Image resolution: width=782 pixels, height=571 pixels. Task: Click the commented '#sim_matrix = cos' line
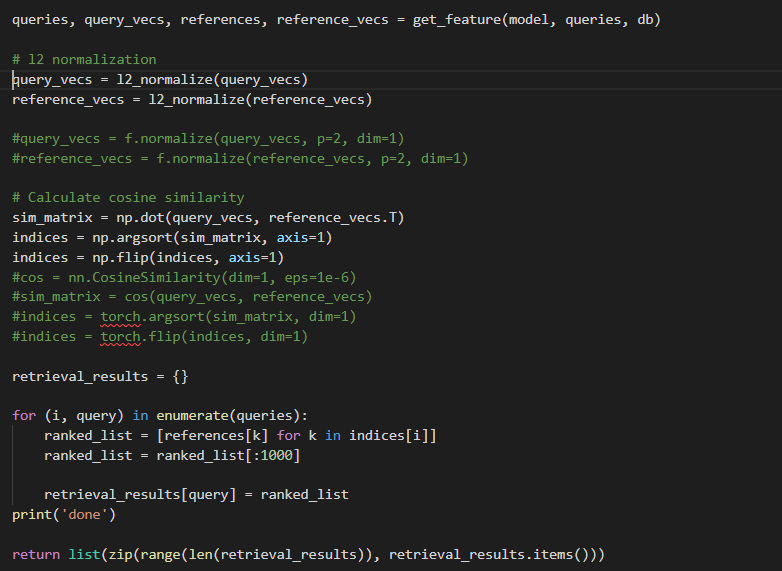coord(192,297)
